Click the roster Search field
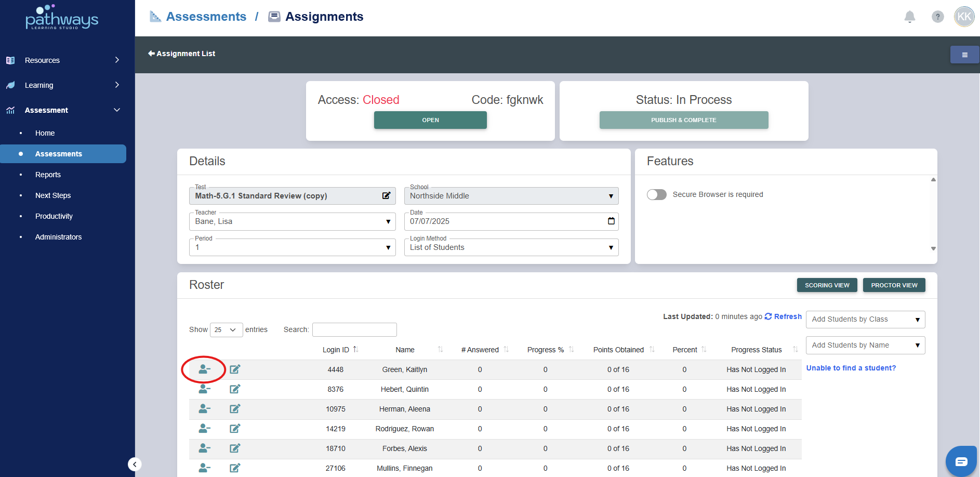Image resolution: width=980 pixels, height=477 pixels. pyautogui.click(x=354, y=329)
